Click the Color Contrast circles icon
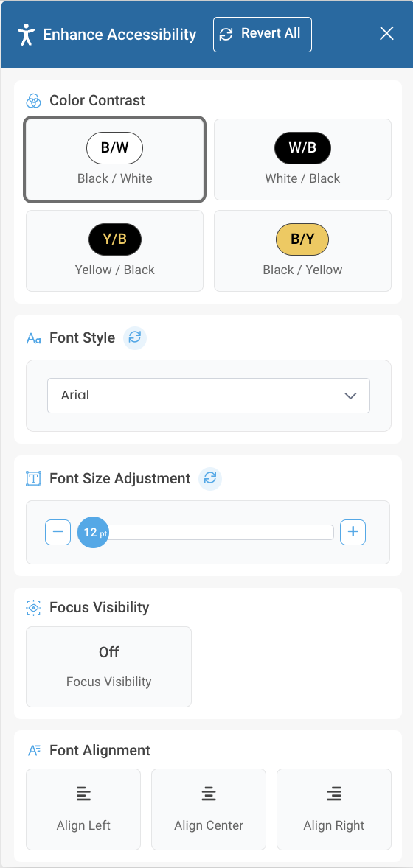The width and height of the screenshot is (413, 868). (x=34, y=101)
